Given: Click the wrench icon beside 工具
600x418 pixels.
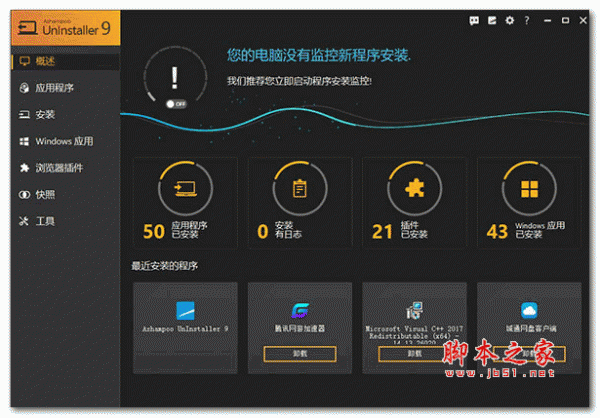Looking at the screenshot, I should (x=24, y=221).
